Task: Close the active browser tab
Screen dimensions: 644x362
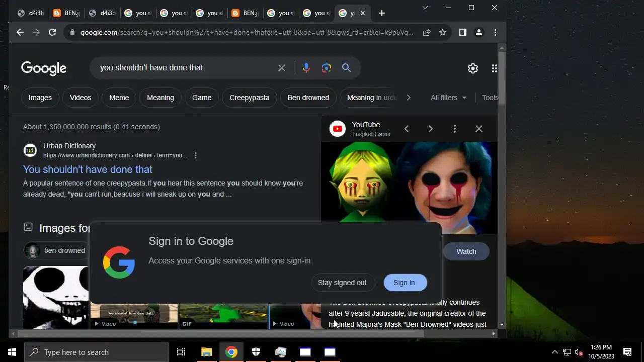Action: (362, 13)
